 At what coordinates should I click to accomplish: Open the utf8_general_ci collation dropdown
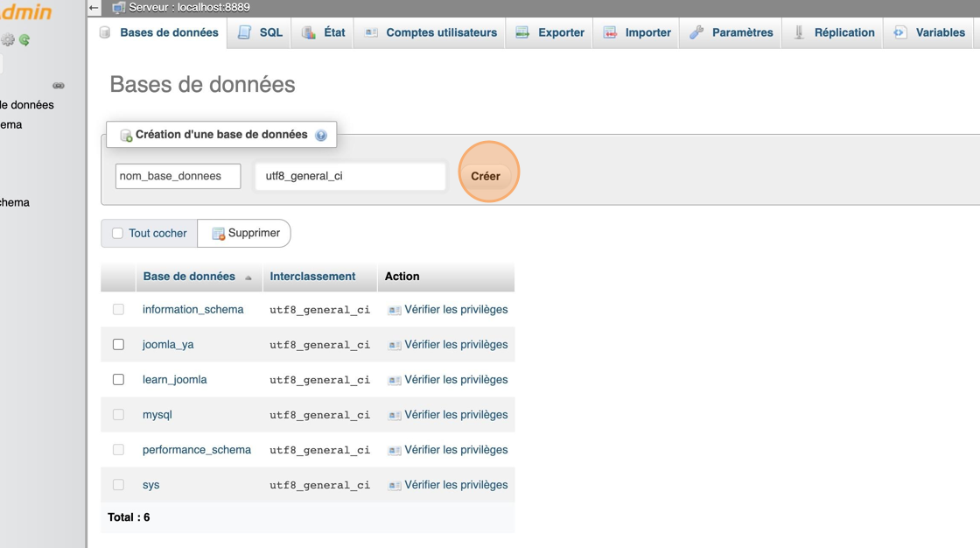pos(349,176)
